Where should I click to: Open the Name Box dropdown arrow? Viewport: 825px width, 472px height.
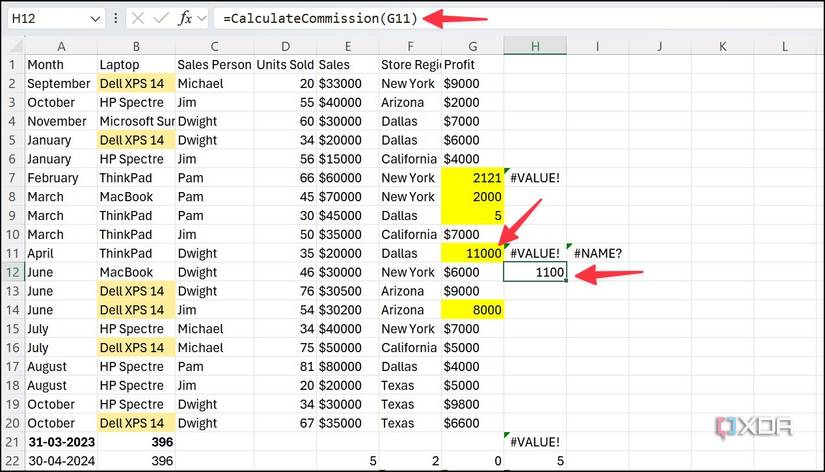click(x=95, y=19)
